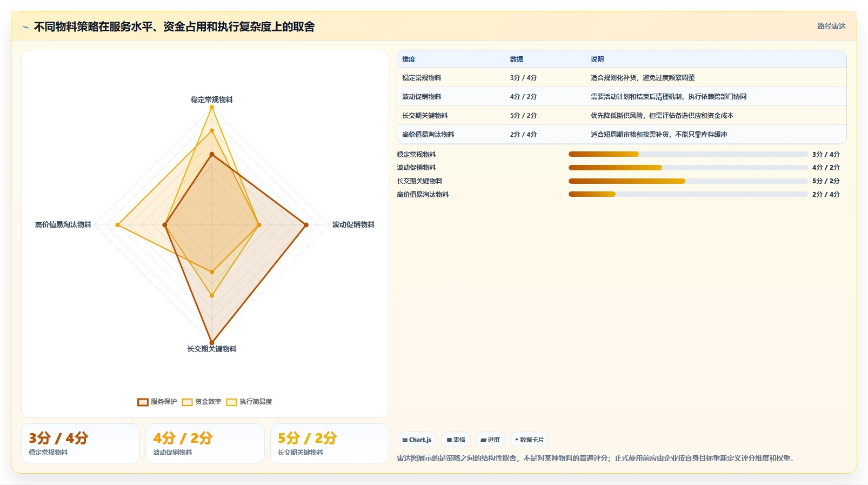Click the 资金效率 data point on 高价值易淘汰物料 axis

point(118,225)
